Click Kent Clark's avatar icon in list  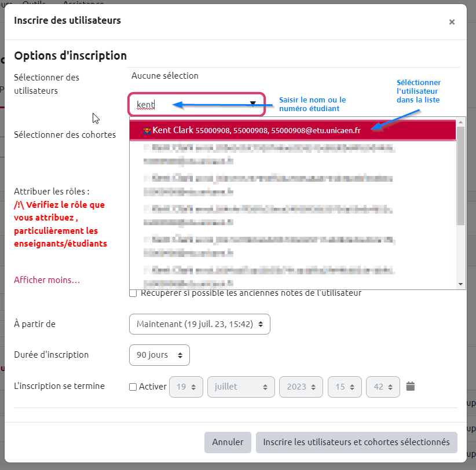[x=147, y=130]
